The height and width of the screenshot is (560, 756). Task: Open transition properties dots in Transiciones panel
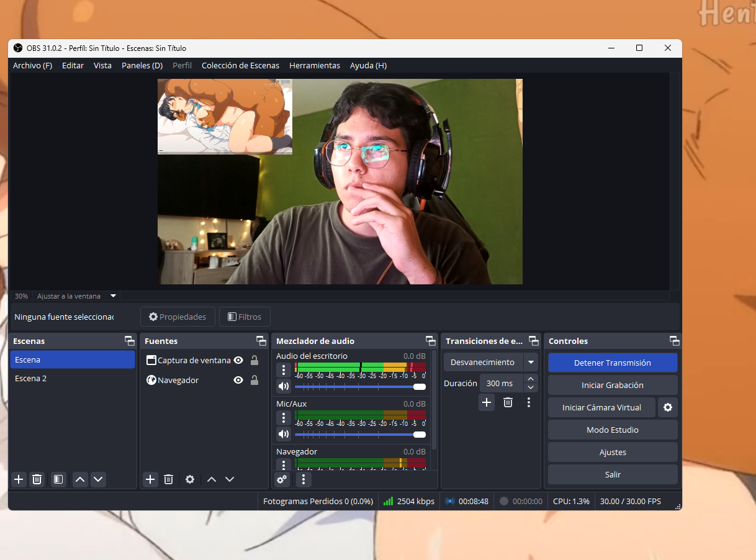click(x=529, y=402)
